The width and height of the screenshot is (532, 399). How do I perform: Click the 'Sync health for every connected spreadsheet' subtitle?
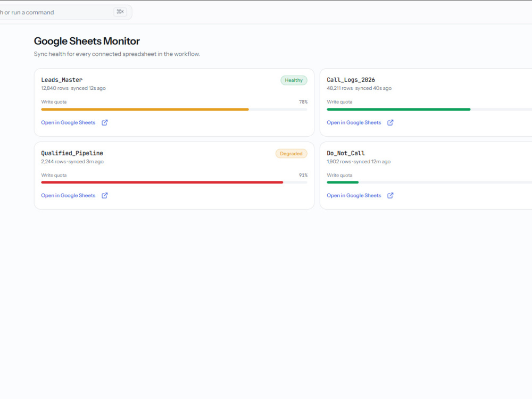pyautogui.click(x=117, y=54)
